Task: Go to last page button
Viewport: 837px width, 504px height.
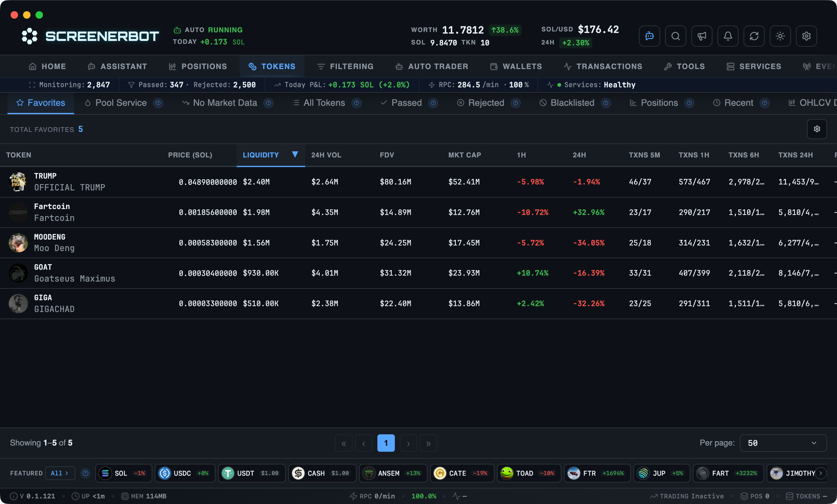Action: pos(428,443)
